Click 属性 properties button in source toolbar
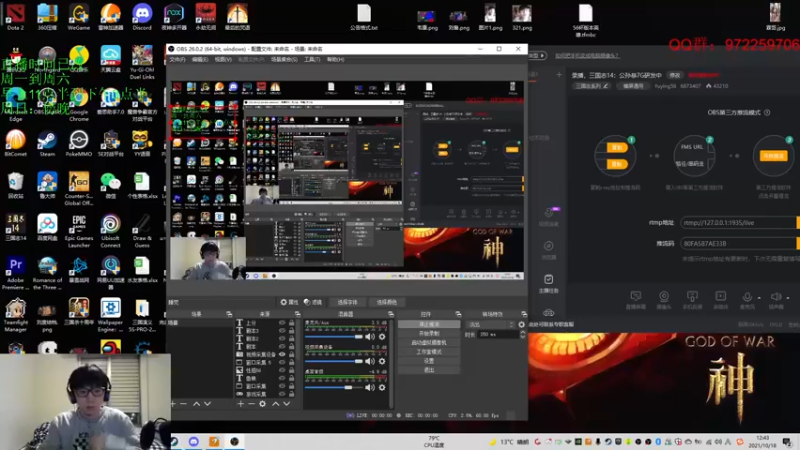 pyautogui.click(x=289, y=302)
